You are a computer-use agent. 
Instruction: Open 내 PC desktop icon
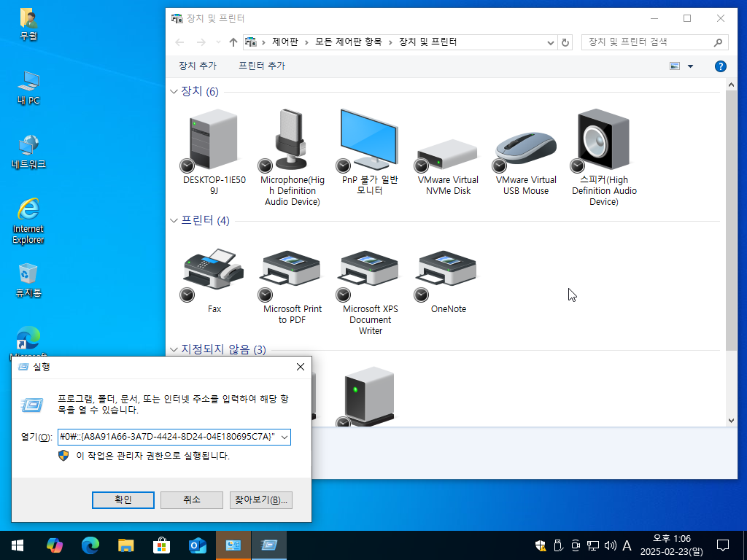click(x=28, y=87)
